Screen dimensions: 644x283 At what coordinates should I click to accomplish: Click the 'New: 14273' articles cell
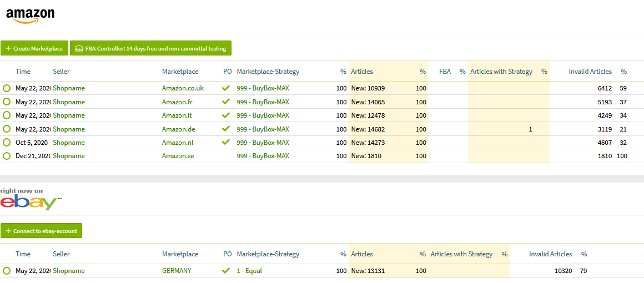tap(368, 143)
